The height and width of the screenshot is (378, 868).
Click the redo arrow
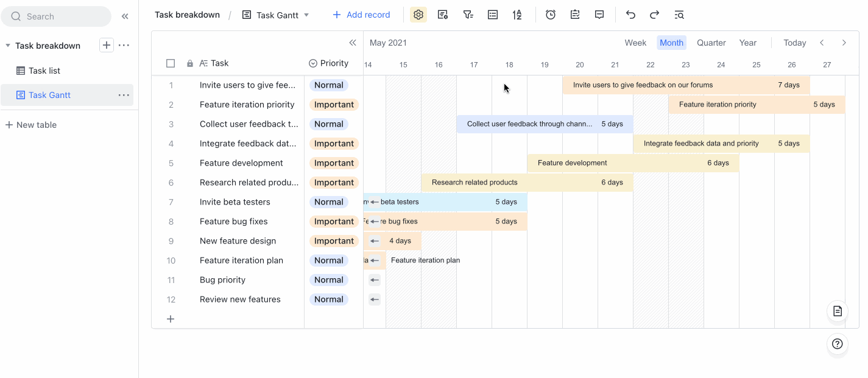(x=655, y=15)
